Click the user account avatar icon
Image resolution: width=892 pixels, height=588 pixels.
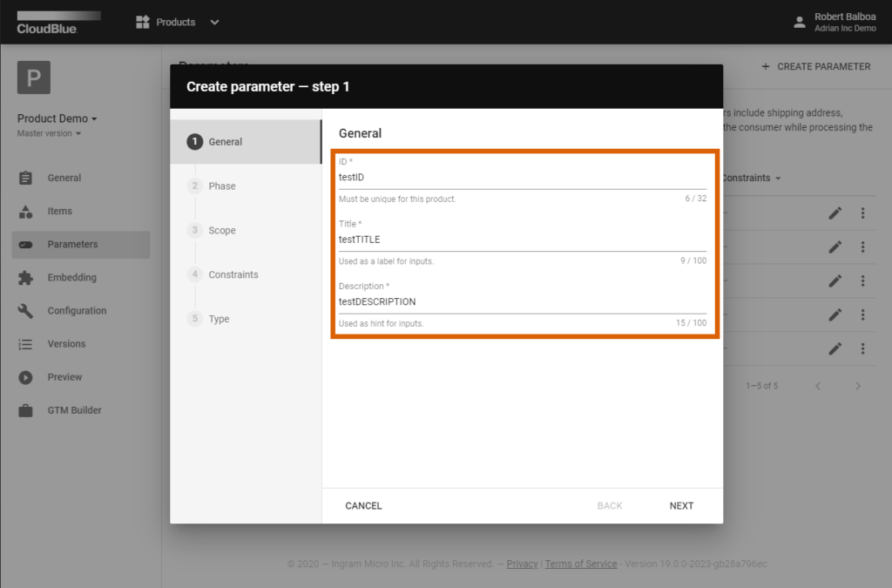pos(800,23)
